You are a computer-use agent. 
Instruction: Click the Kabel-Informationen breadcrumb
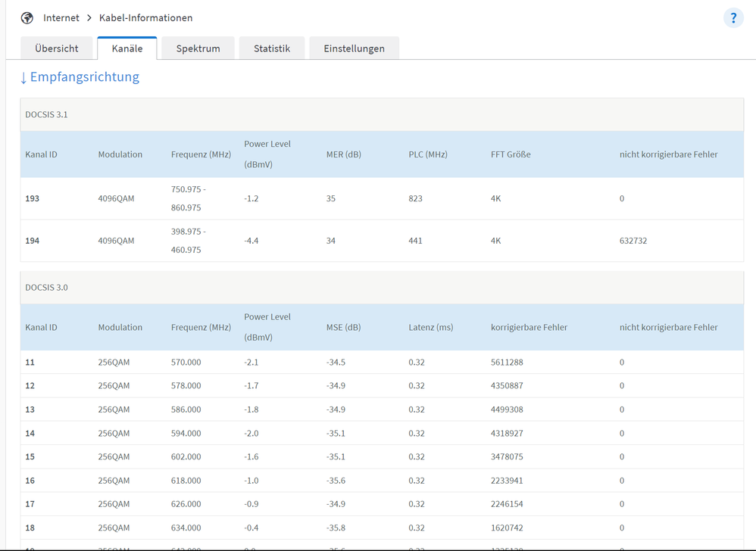[x=145, y=17]
